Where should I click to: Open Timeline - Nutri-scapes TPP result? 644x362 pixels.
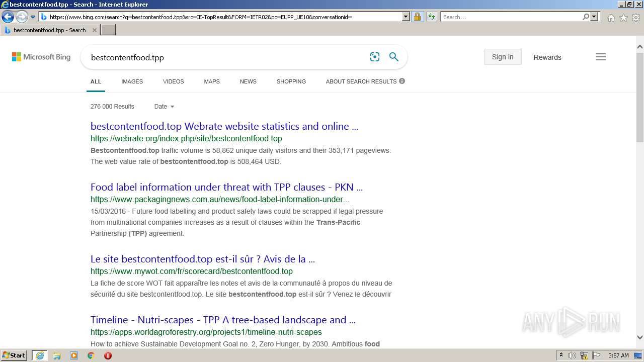(x=223, y=320)
